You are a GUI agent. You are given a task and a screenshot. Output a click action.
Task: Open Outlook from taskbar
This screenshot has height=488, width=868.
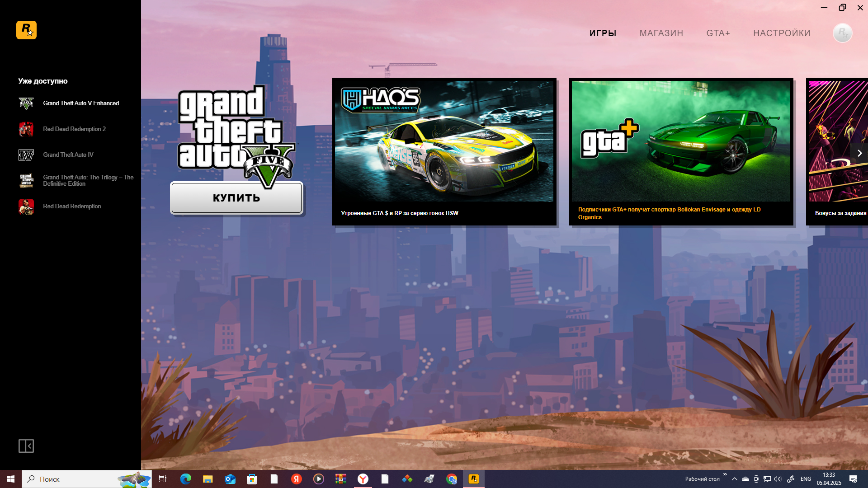coord(230,479)
